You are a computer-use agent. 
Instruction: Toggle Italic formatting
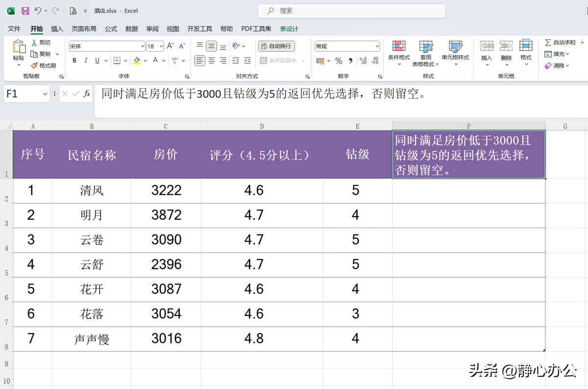coord(86,60)
